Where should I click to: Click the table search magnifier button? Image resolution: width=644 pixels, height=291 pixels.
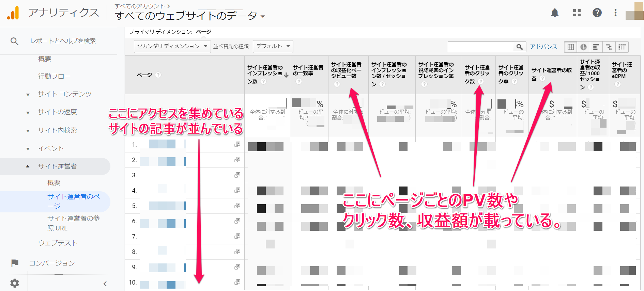point(519,47)
